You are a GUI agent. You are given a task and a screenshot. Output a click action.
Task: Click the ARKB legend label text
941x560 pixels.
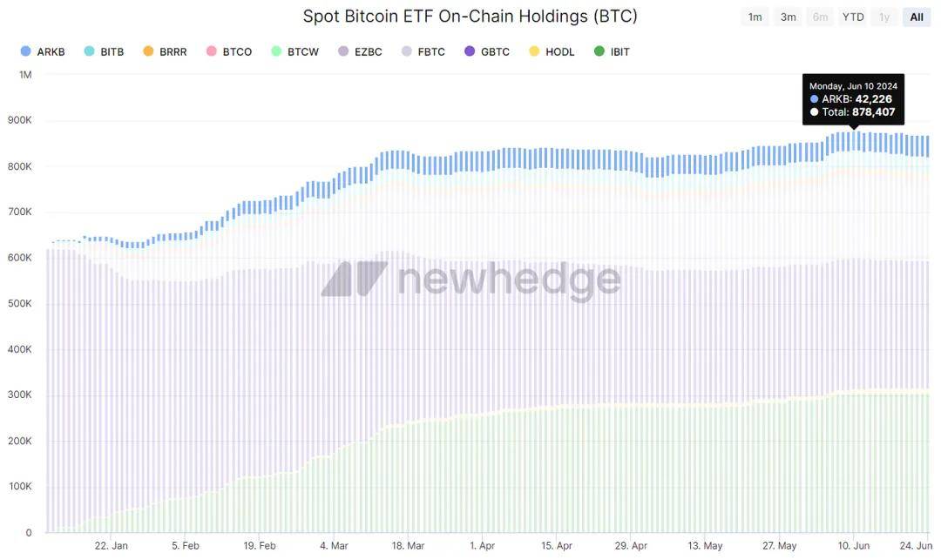point(51,52)
